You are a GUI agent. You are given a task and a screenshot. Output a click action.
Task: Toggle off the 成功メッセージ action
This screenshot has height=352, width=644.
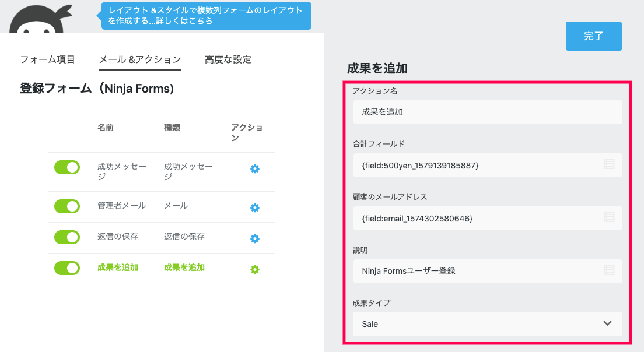click(x=67, y=167)
